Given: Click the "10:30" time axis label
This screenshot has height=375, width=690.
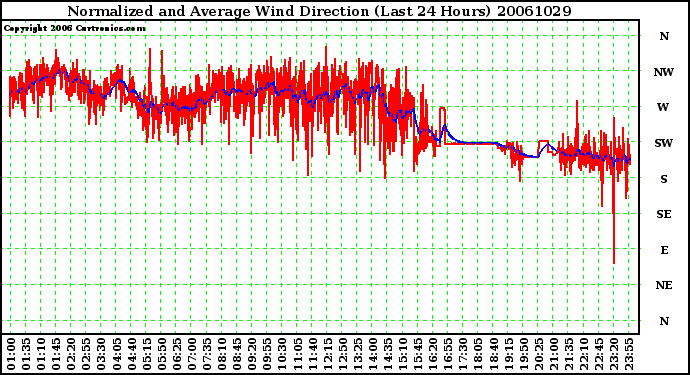Looking at the screenshot, I should [x=283, y=354].
